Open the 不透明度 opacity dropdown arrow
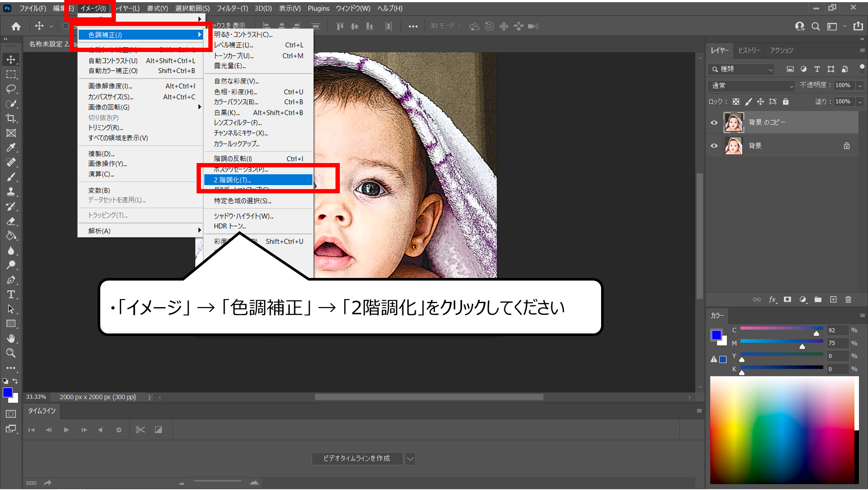The height and width of the screenshot is (490, 868). [x=860, y=85]
